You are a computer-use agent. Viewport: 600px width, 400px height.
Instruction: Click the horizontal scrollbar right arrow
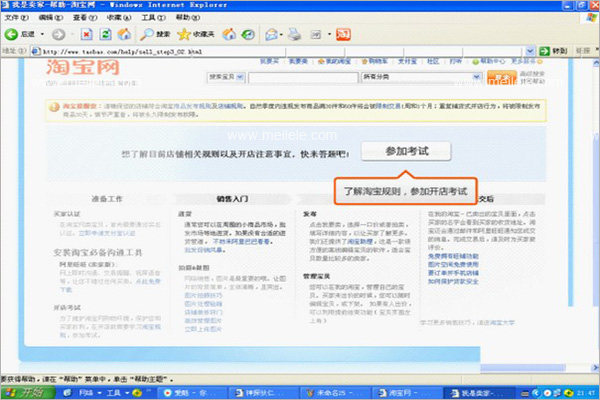pyautogui.click(x=596, y=368)
